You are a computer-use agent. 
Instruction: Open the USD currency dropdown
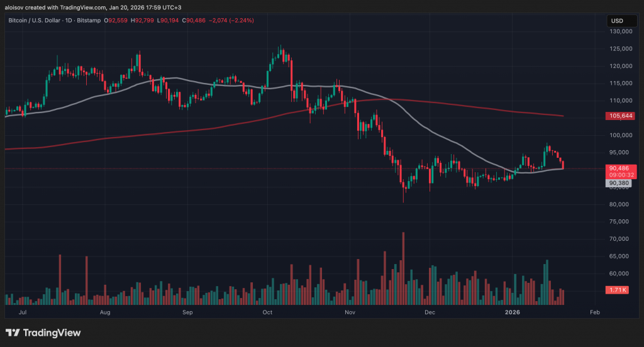pyautogui.click(x=616, y=21)
